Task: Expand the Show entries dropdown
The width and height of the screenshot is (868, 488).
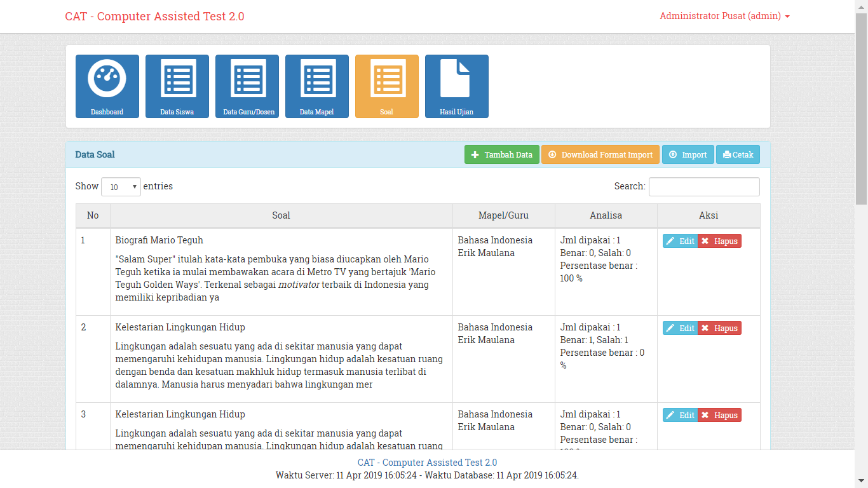Action: click(121, 187)
